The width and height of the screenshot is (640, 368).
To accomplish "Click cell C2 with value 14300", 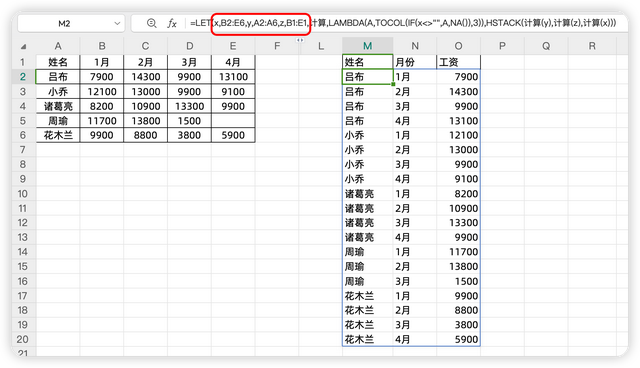I will (x=145, y=77).
